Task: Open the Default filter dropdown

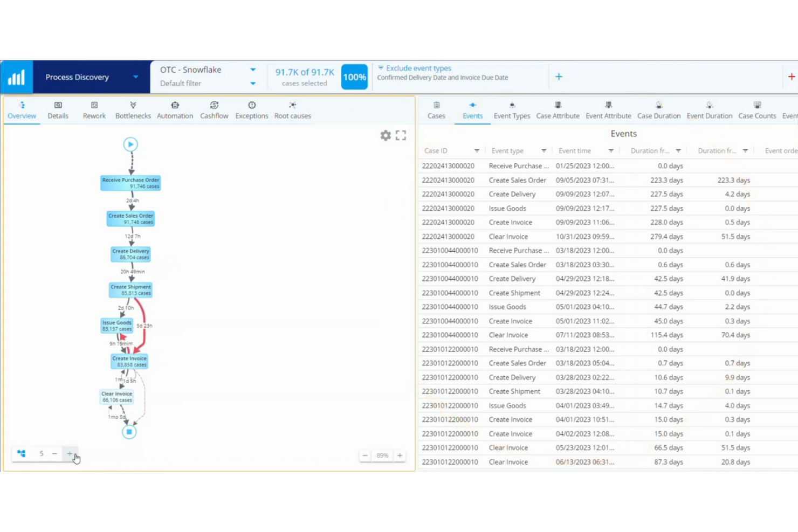Action: 252,84
